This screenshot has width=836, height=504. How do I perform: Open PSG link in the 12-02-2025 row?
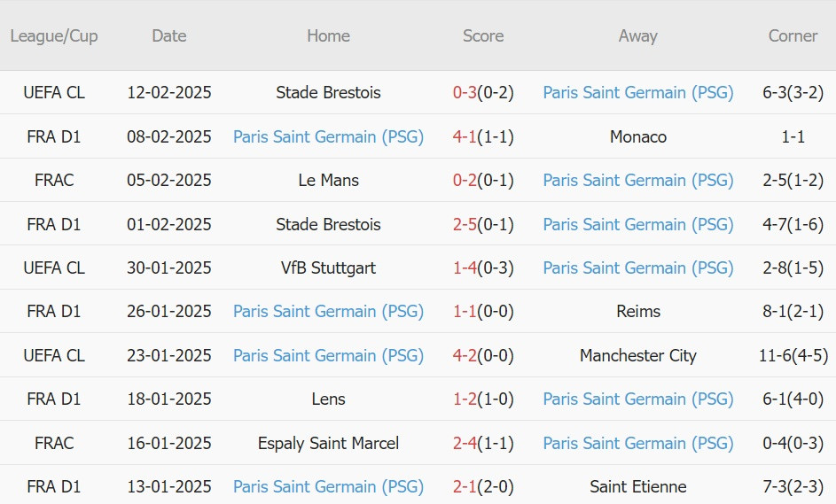point(637,93)
